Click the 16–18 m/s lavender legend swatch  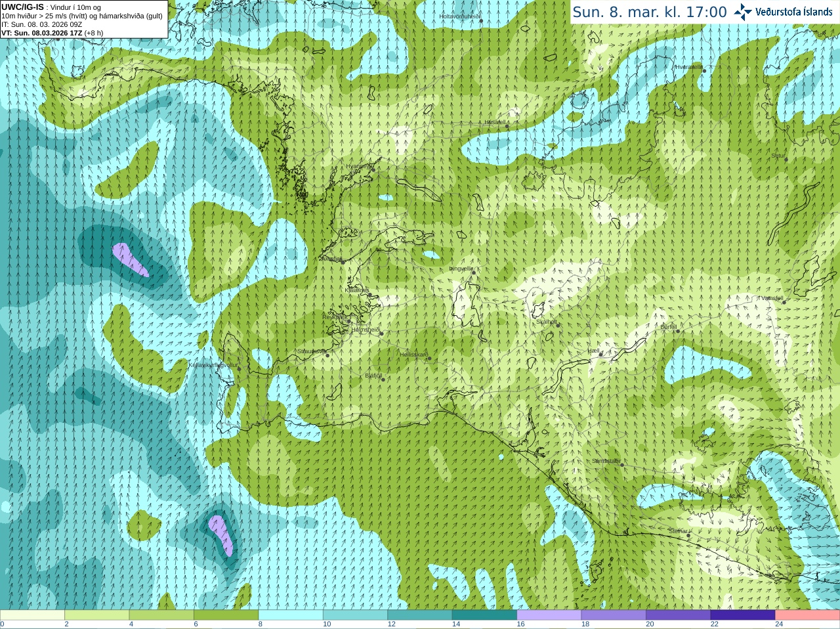pos(549,615)
